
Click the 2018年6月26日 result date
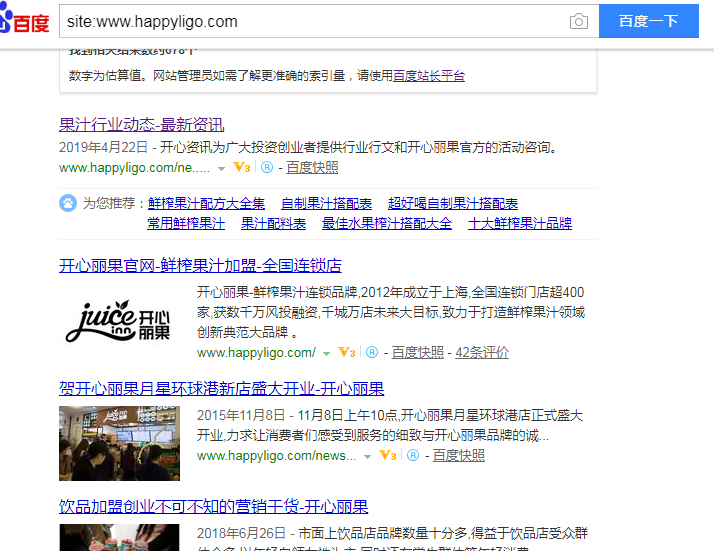241,533
